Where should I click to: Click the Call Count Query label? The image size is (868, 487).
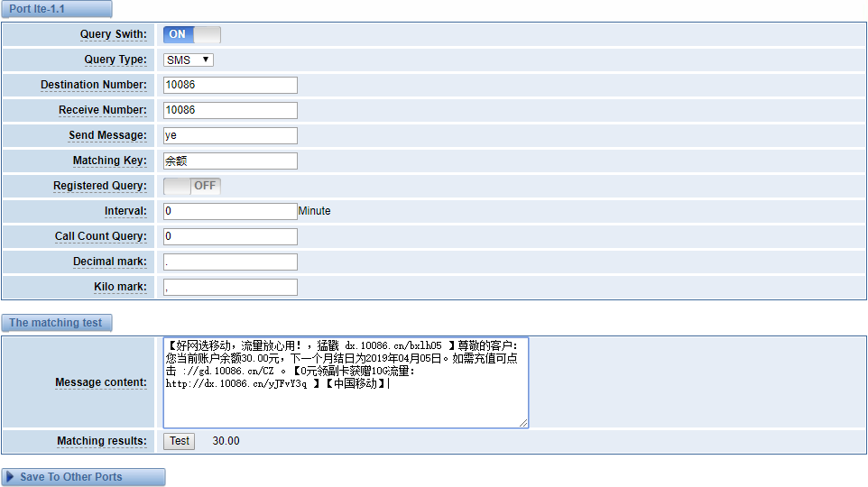[x=101, y=237]
